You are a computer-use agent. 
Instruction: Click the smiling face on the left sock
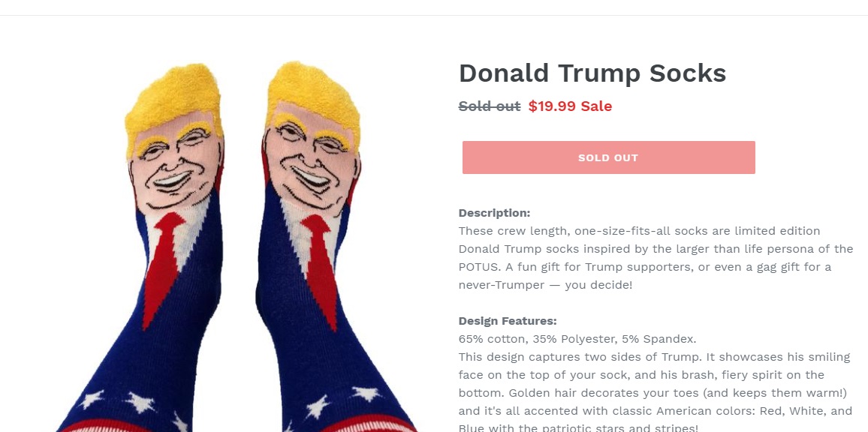(x=176, y=166)
